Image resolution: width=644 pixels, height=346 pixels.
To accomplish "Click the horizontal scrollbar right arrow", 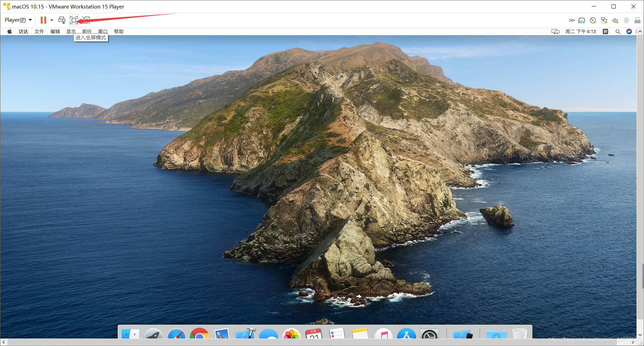I will [633, 342].
